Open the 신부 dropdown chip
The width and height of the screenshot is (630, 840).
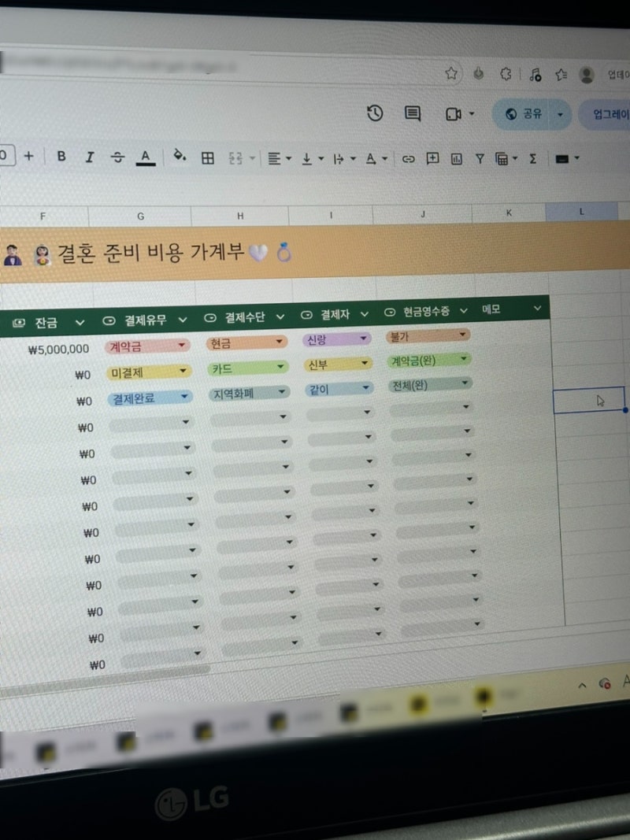[x=339, y=364]
